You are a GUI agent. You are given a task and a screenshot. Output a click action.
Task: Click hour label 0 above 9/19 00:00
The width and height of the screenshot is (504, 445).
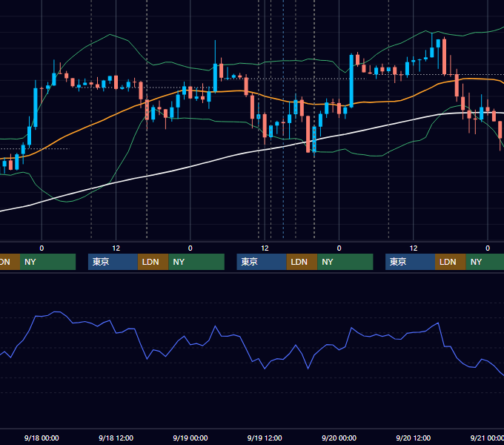(190, 248)
